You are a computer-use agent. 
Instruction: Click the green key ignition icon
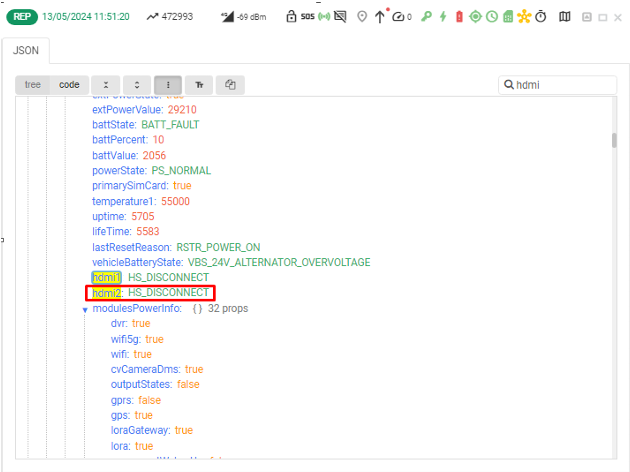coord(425,17)
